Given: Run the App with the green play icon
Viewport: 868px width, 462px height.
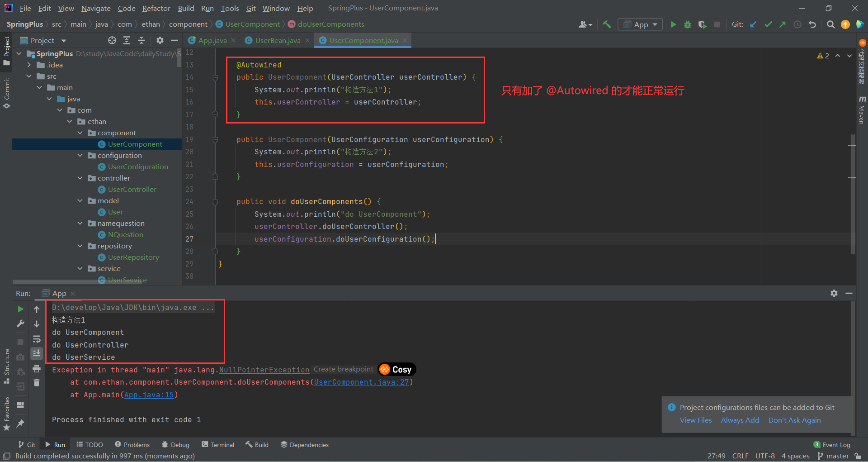Looking at the screenshot, I should tap(673, 24).
